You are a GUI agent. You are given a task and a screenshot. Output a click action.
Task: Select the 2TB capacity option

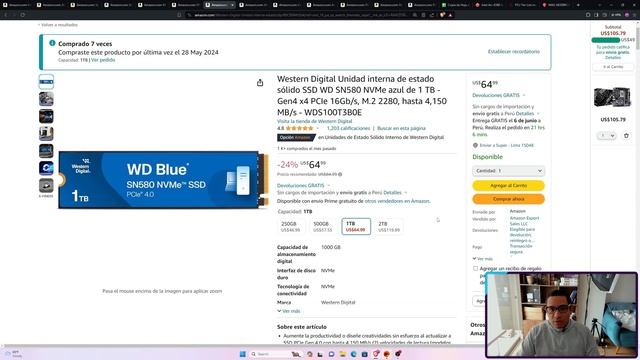[389, 227]
